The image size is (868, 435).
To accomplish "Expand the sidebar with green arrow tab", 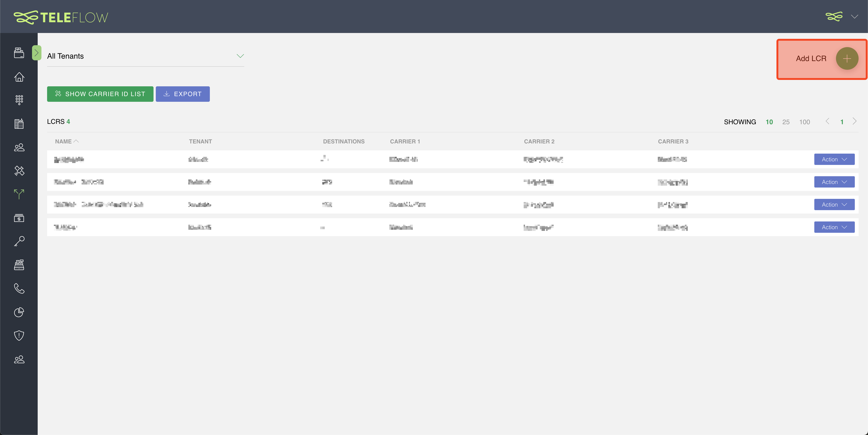I will 36,53.
